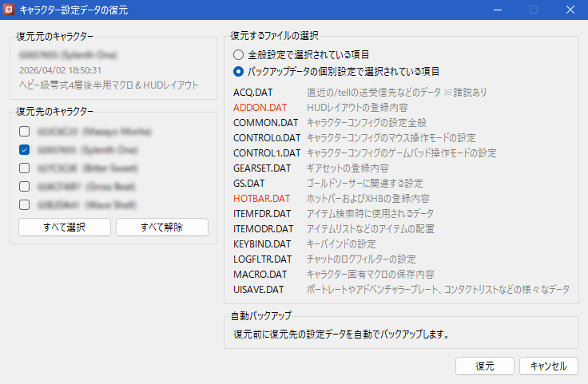
Task: Close the character settings restore dialog
Action: click(x=570, y=10)
